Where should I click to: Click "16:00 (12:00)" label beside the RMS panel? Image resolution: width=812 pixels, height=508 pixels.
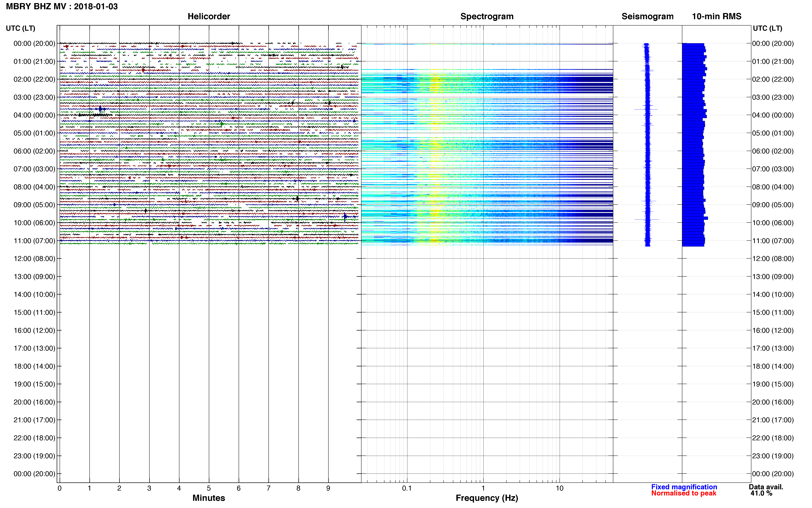pyautogui.click(x=773, y=331)
